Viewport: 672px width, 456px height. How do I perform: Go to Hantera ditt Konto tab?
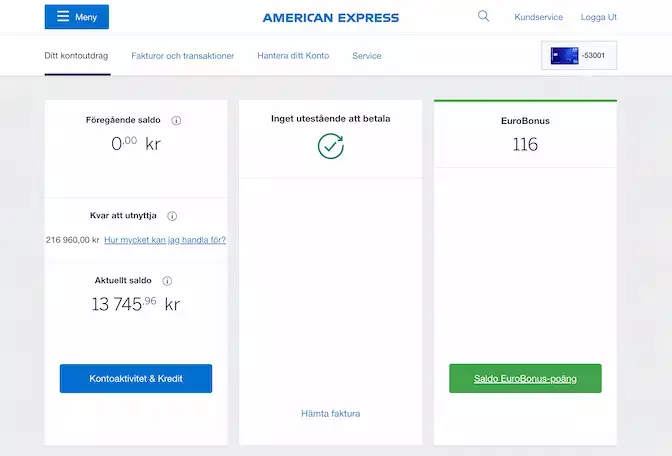tap(293, 56)
